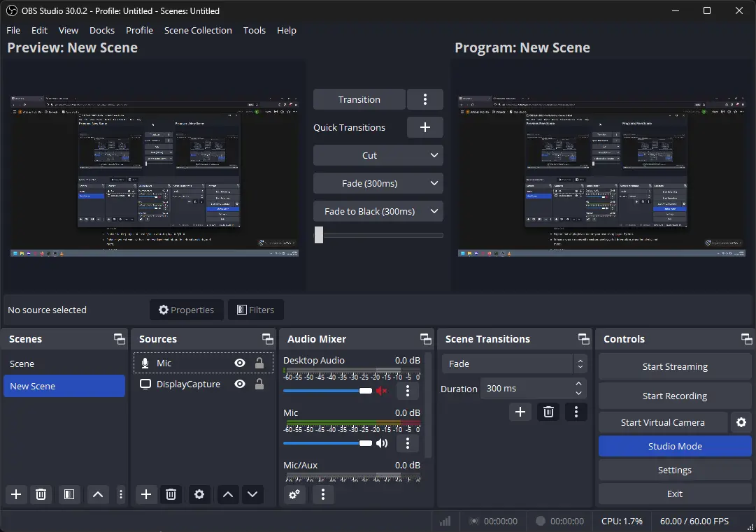Move source up in Sources toolbar

click(228, 494)
